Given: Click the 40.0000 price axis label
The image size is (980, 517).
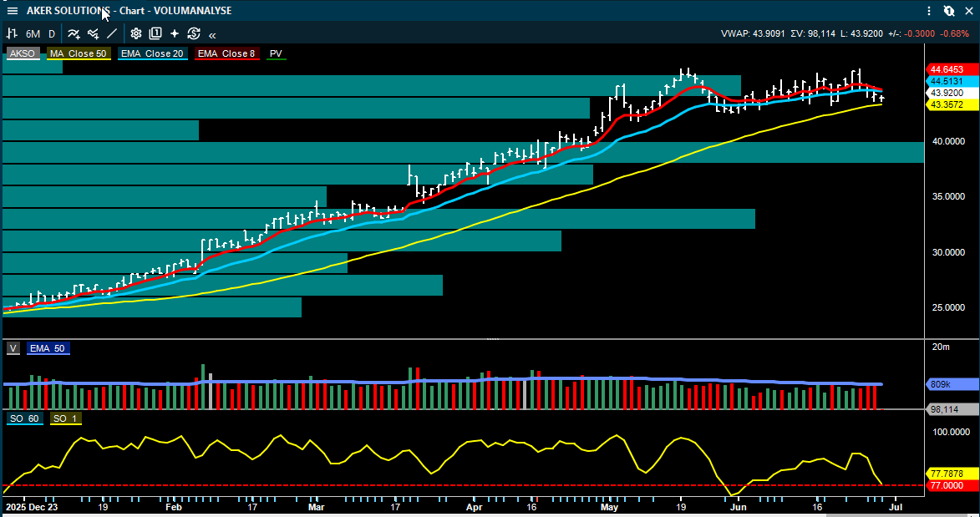Looking at the screenshot, I should pos(948,141).
